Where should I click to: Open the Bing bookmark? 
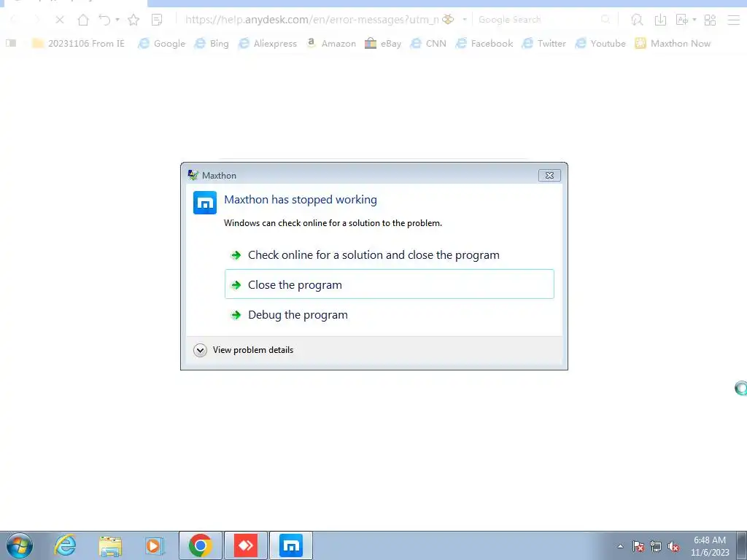click(x=212, y=43)
